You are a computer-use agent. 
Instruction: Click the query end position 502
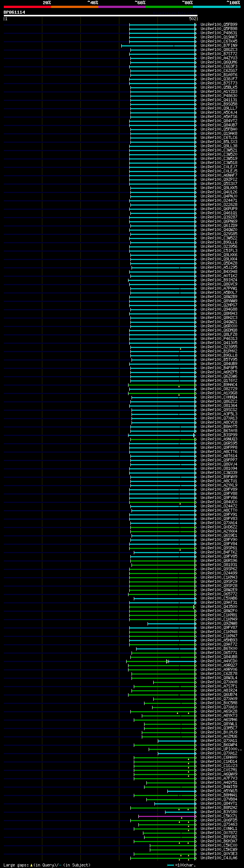[193, 19]
